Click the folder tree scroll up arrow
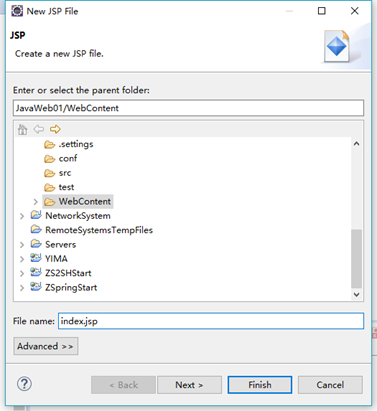Viewport: 377px width, 411px height. 356,144
